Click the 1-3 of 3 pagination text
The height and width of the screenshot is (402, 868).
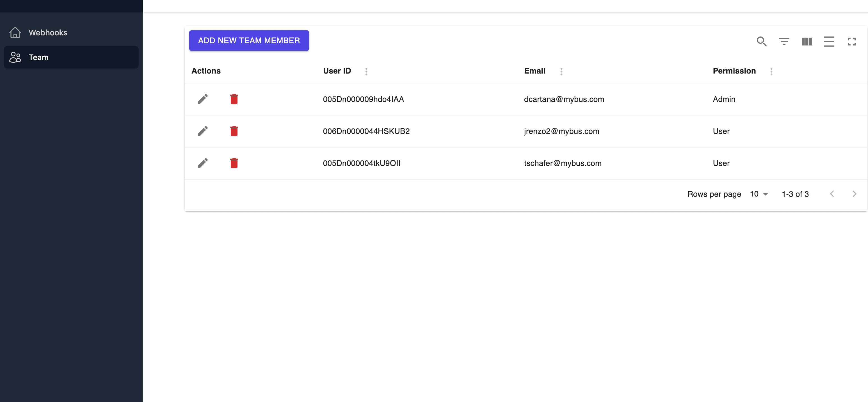[795, 194]
